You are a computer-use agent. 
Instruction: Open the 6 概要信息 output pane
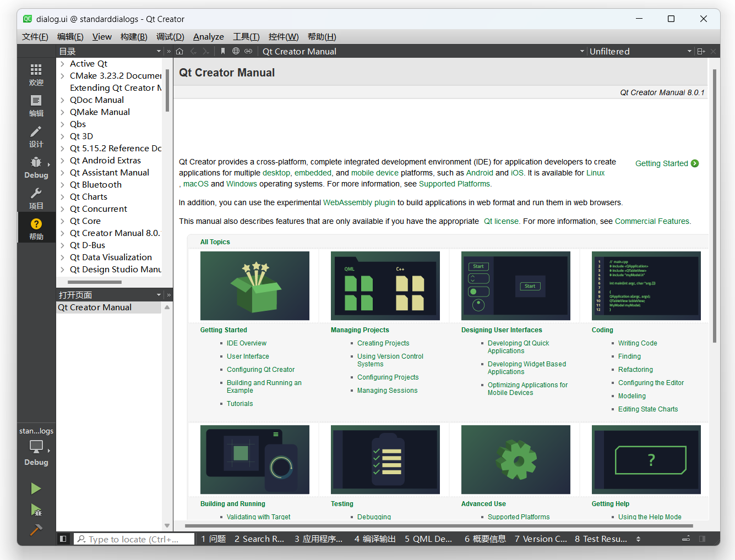[485, 539]
